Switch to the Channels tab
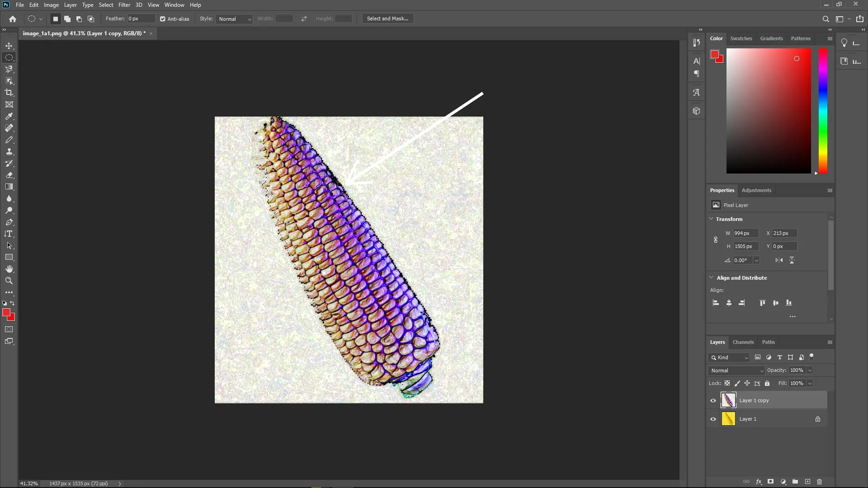Screen dimensions: 868x488 [x=743, y=342]
